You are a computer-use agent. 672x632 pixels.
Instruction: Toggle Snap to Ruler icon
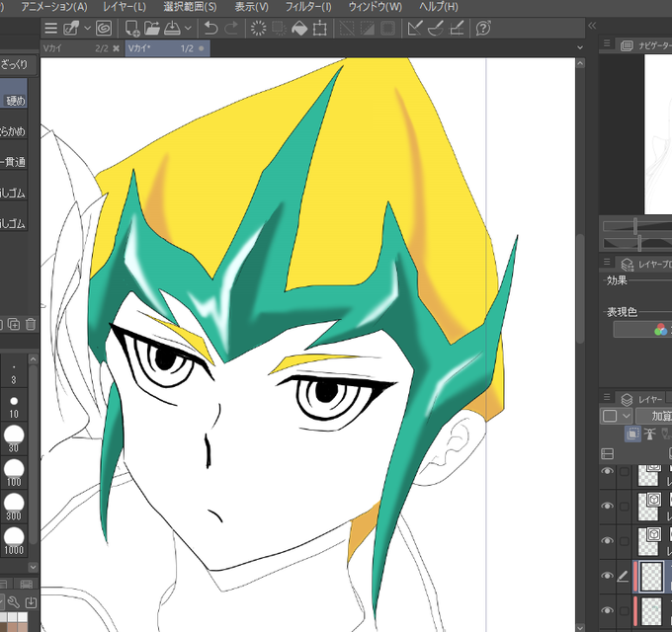[x=414, y=29]
